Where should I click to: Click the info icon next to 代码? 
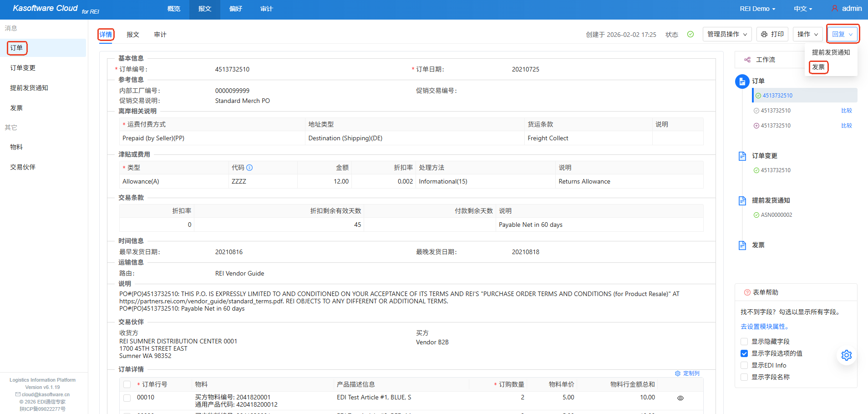(249, 168)
